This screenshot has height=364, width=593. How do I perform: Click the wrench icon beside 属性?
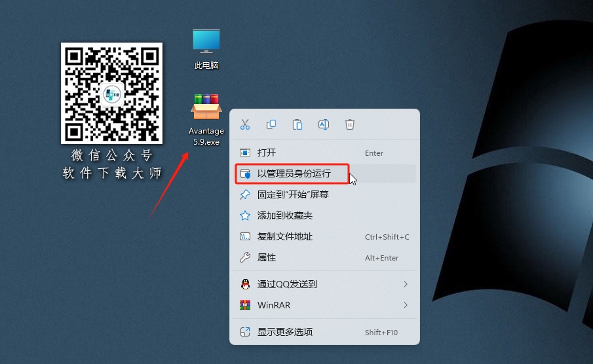pos(245,257)
